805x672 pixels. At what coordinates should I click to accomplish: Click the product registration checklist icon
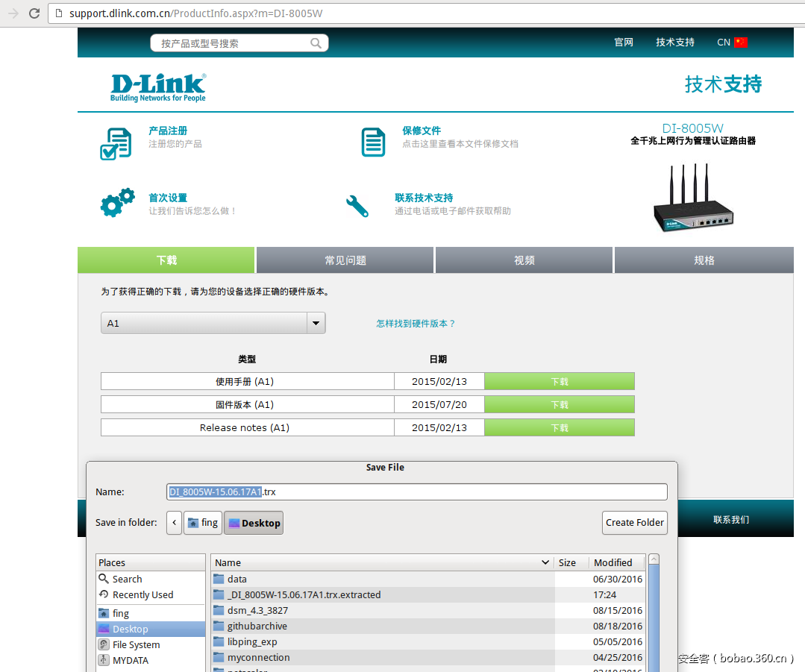tap(116, 143)
